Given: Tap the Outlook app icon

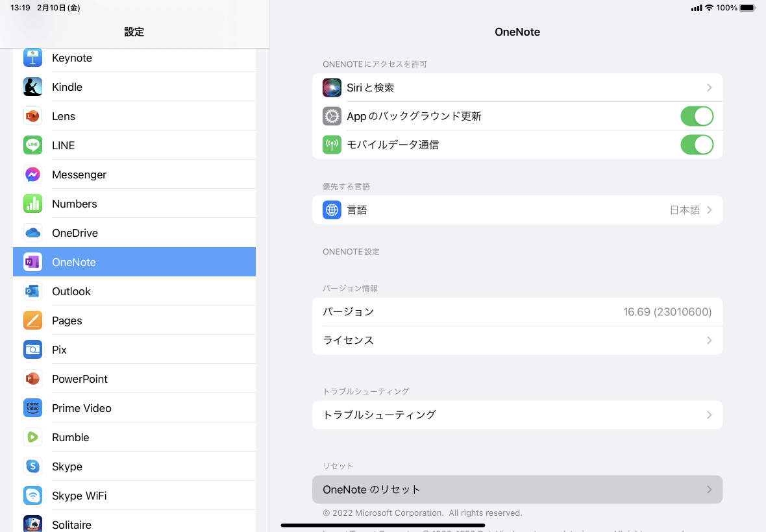Looking at the screenshot, I should coord(32,291).
